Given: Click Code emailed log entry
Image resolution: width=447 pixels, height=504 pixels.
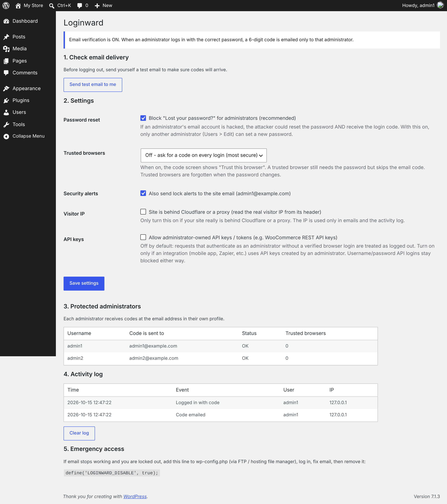Looking at the screenshot, I should (x=190, y=415).
